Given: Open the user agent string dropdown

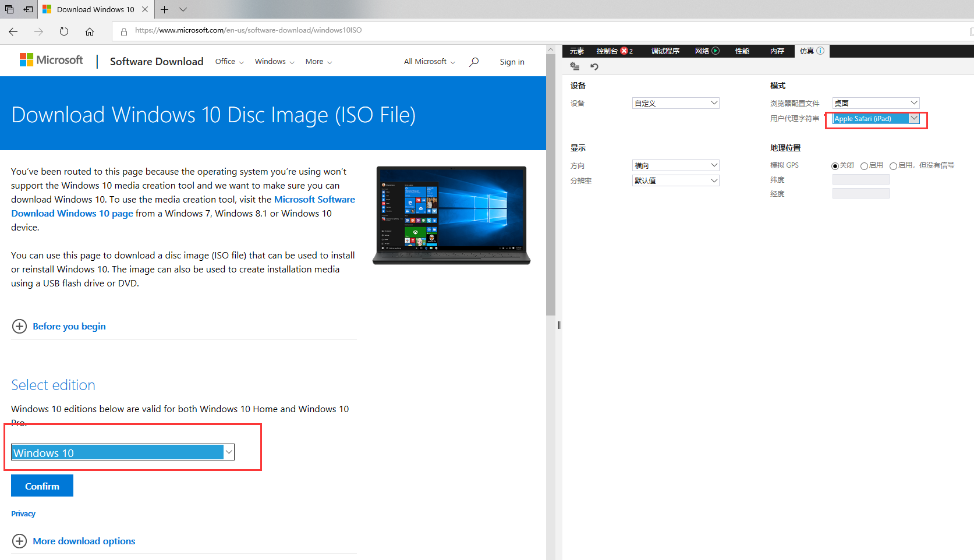Looking at the screenshot, I should pos(876,119).
